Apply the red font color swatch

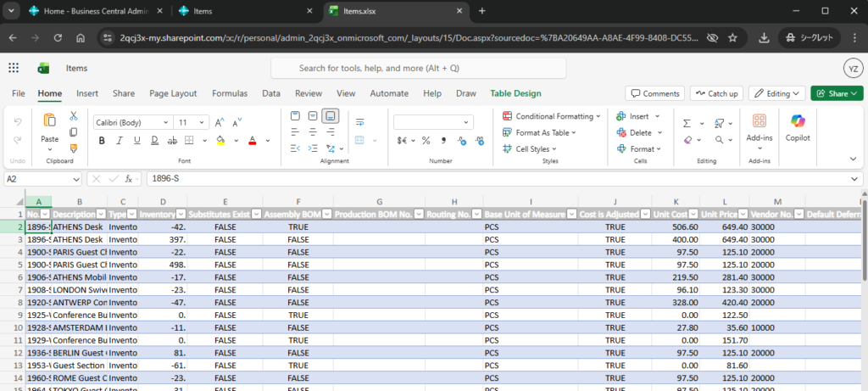point(252,141)
